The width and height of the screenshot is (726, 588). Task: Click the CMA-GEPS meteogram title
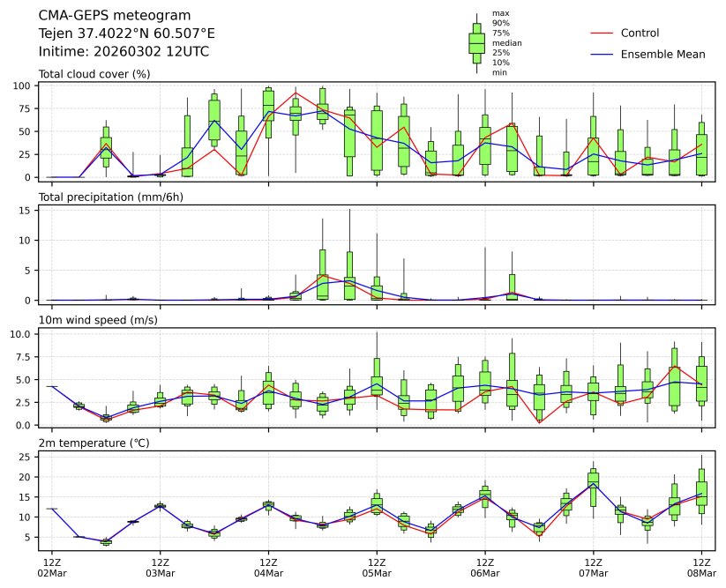pyautogui.click(x=102, y=16)
